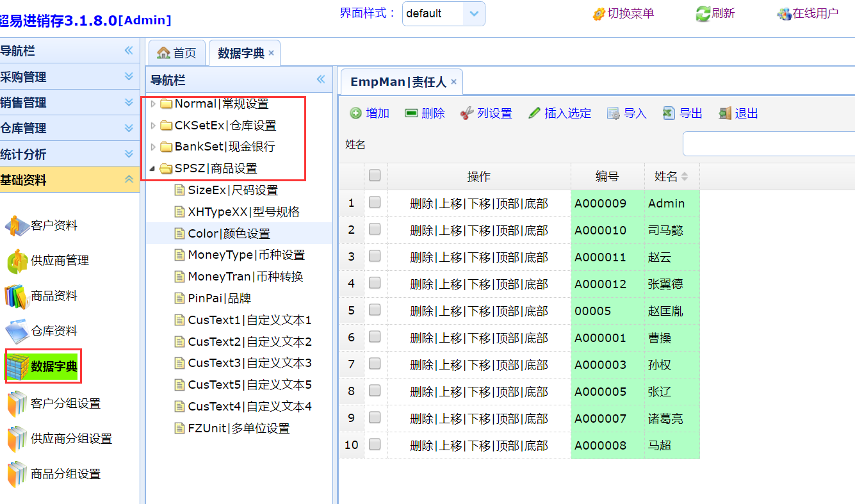Click the Delete (删除) toolbar icon
Viewport: 855px width, 504px height.
[x=411, y=113]
